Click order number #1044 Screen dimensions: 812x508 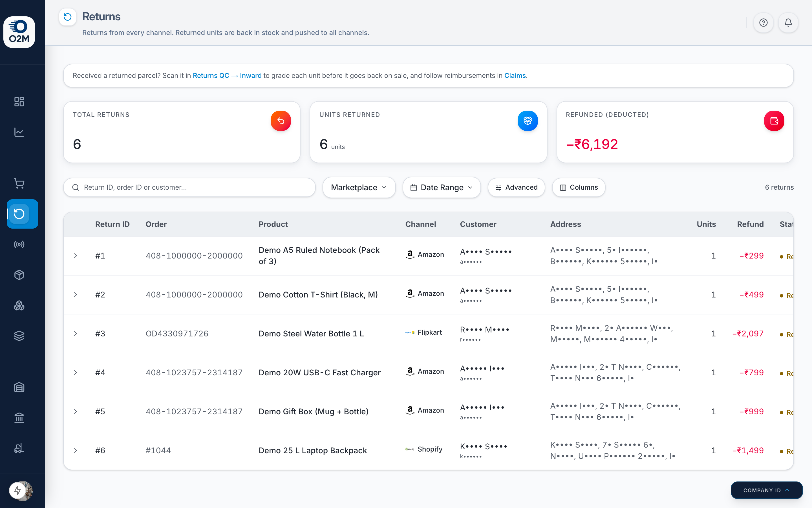(x=158, y=450)
